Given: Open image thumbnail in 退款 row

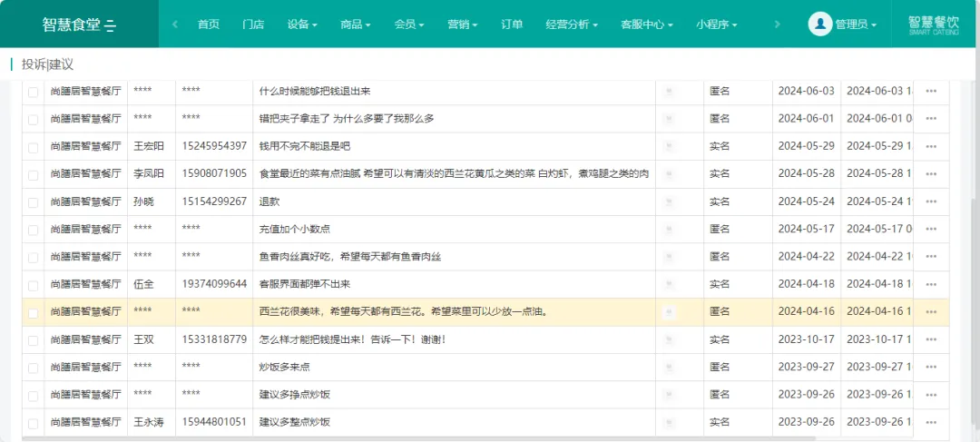Looking at the screenshot, I should [x=670, y=201].
